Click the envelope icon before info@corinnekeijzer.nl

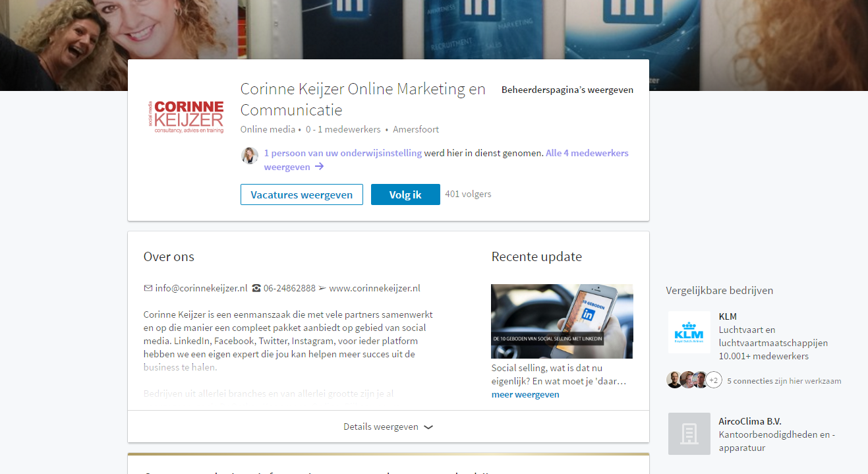coord(148,288)
